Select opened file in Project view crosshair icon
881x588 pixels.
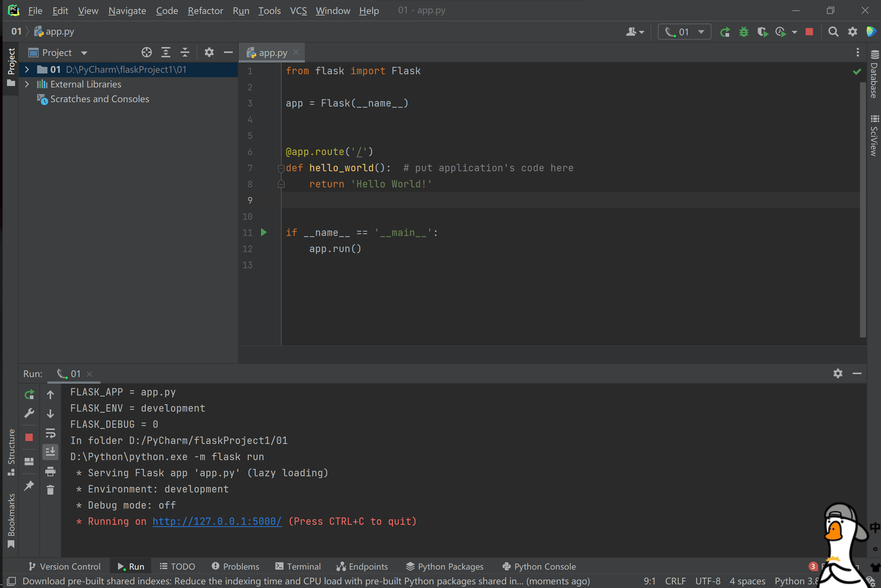click(x=147, y=52)
